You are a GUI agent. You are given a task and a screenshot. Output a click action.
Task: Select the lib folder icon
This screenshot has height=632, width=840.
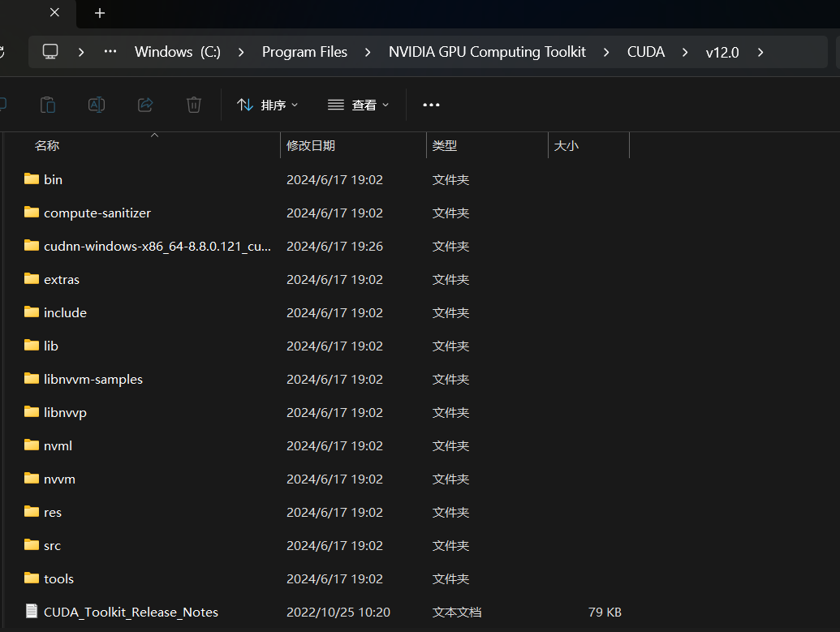coord(32,345)
